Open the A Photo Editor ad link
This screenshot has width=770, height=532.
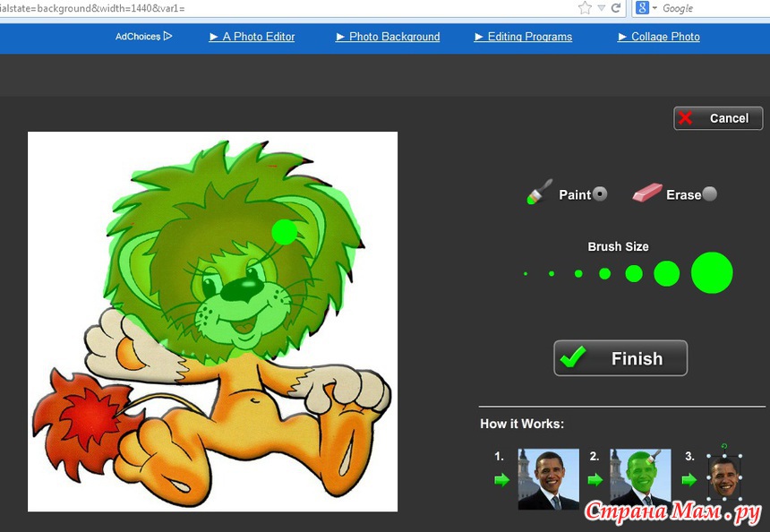(x=252, y=37)
